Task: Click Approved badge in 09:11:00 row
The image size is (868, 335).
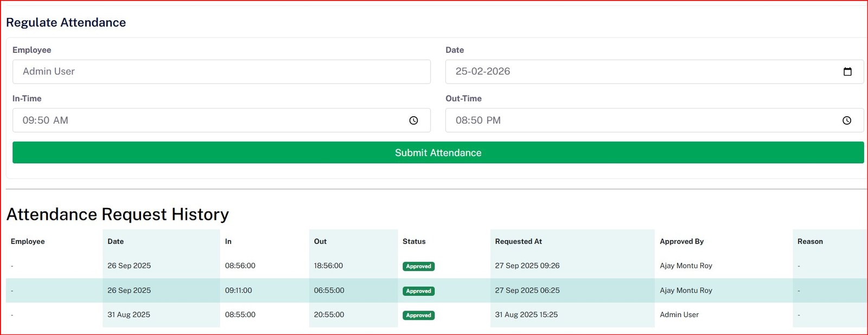Action: [x=418, y=291]
